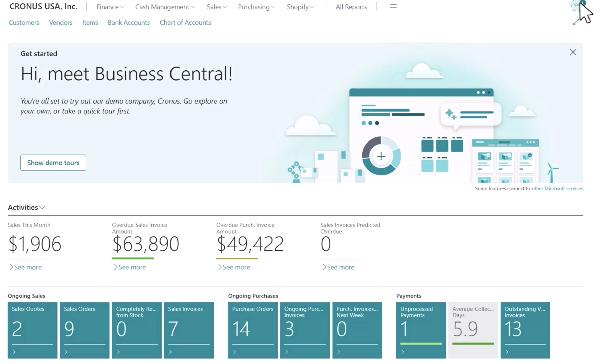
Task: Open the Cash Management dropdown menu
Action: coord(165,7)
